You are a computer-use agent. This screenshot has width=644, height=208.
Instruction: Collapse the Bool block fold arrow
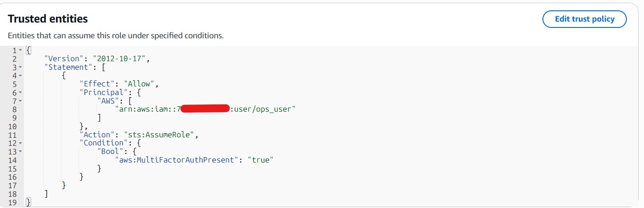point(20,151)
